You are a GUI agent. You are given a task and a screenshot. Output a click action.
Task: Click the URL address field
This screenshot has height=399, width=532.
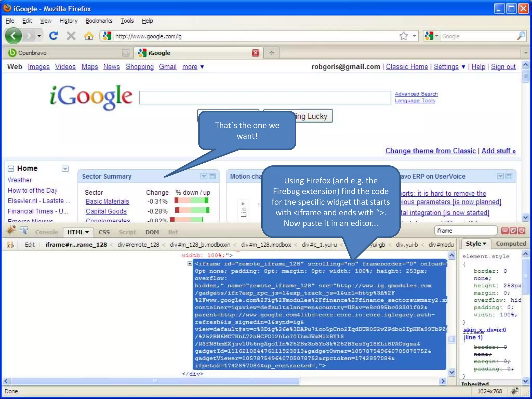[x=256, y=36]
